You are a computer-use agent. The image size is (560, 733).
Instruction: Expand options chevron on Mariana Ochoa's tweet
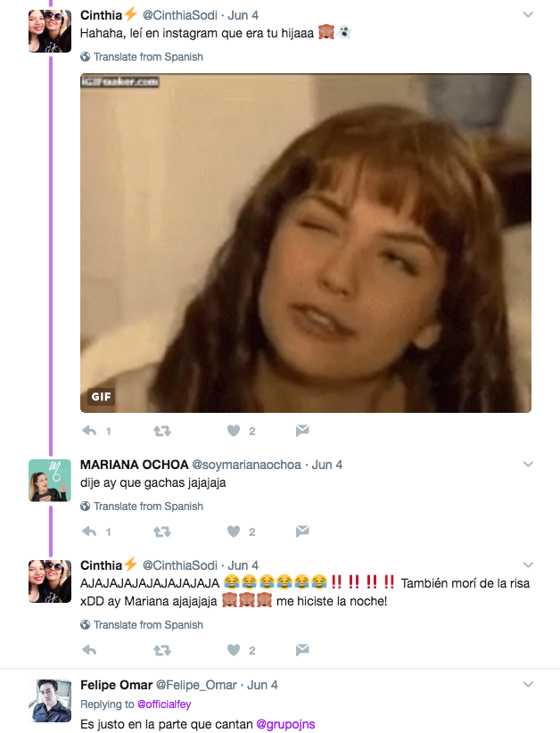tap(528, 465)
